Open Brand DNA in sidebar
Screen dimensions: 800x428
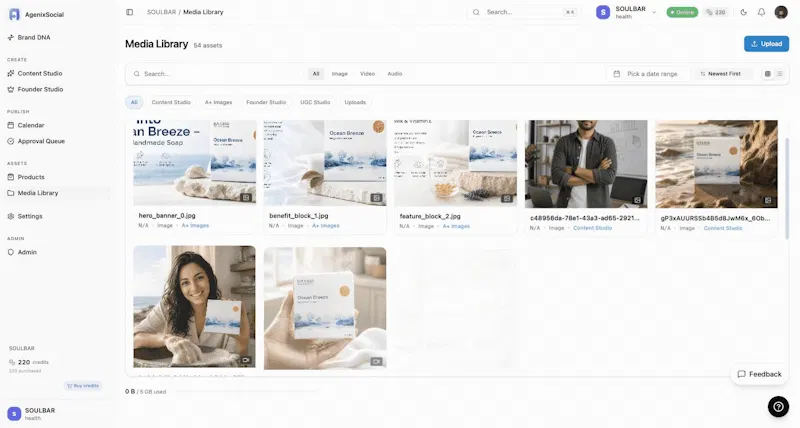pos(34,37)
